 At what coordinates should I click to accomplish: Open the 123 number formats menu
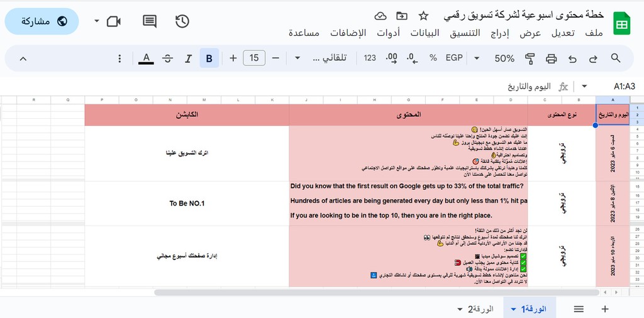tap(370, 58)
